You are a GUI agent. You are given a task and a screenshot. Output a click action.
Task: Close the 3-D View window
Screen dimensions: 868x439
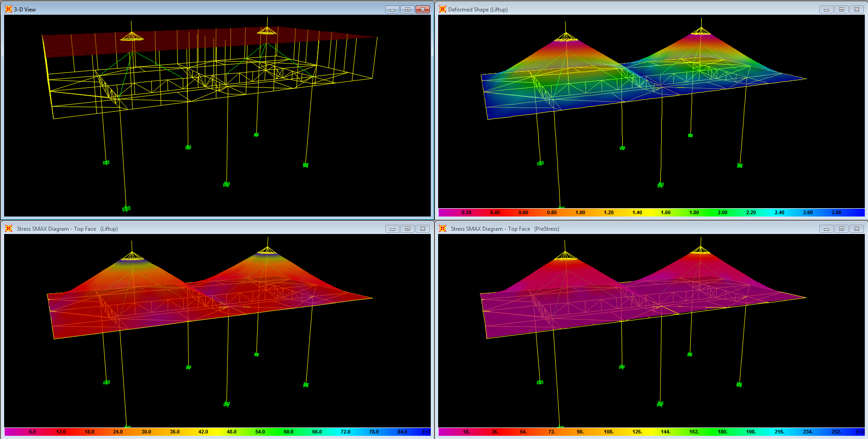pos(423,10)
